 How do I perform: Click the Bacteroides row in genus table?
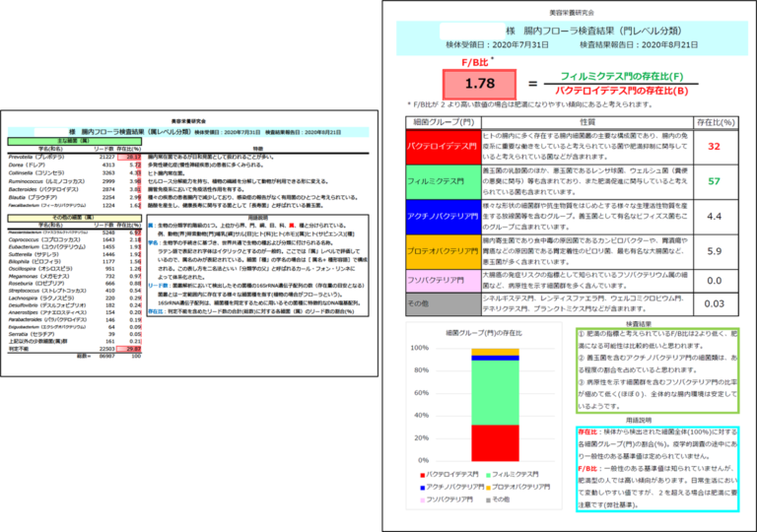point(75,188)
